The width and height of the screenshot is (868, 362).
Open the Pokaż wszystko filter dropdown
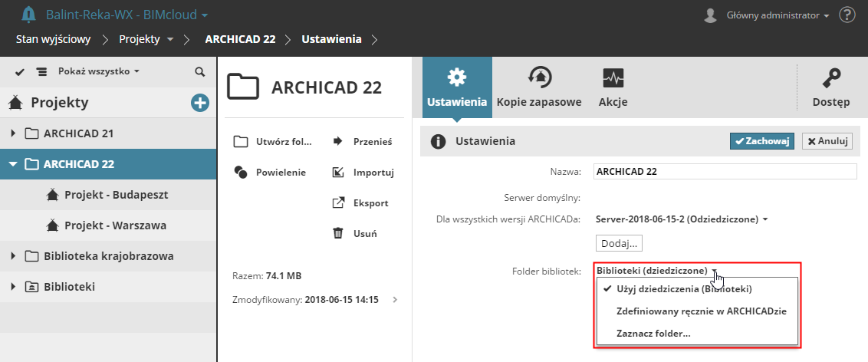tap(99, 71)
